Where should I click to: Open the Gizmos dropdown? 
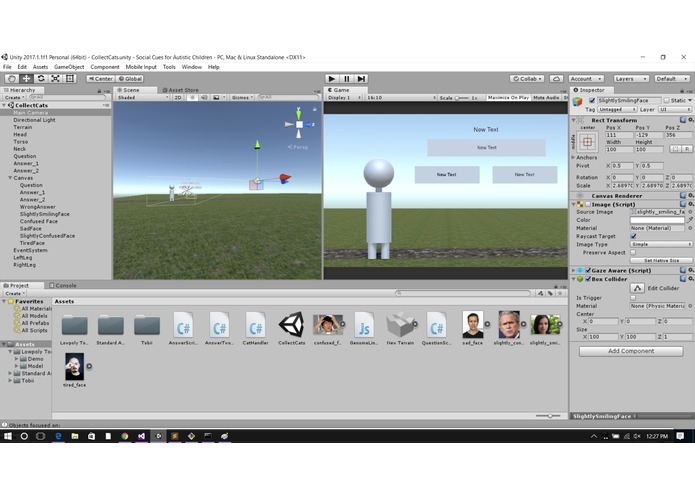pos(242,97)
